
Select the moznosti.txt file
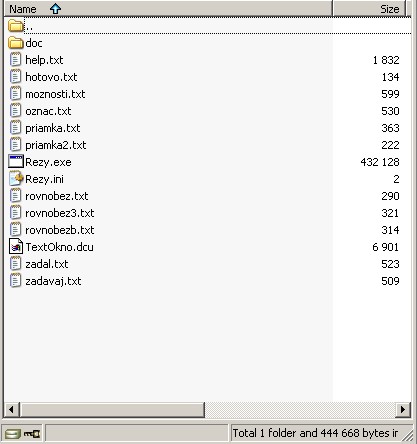(55, 94)
